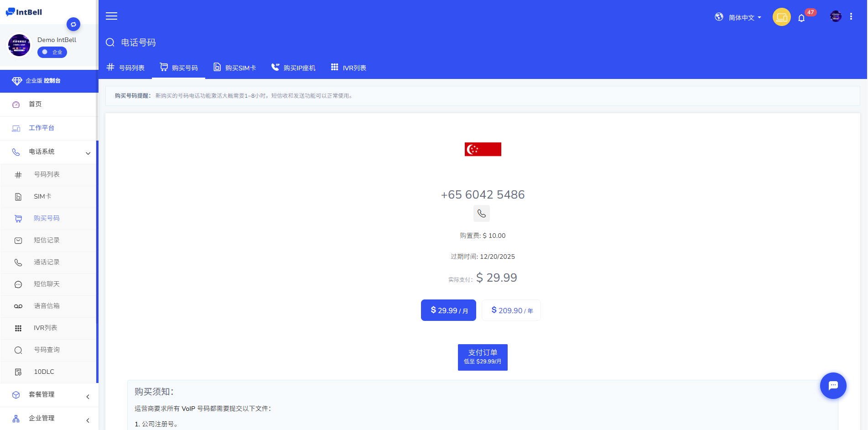
Task: Click the yellow workstation icon in header
Action: pos(781,17)
